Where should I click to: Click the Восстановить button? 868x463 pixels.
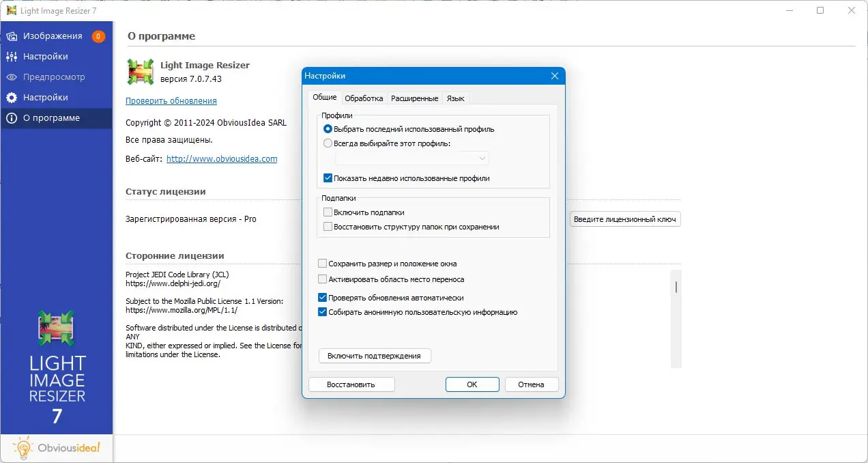(351, 384)
